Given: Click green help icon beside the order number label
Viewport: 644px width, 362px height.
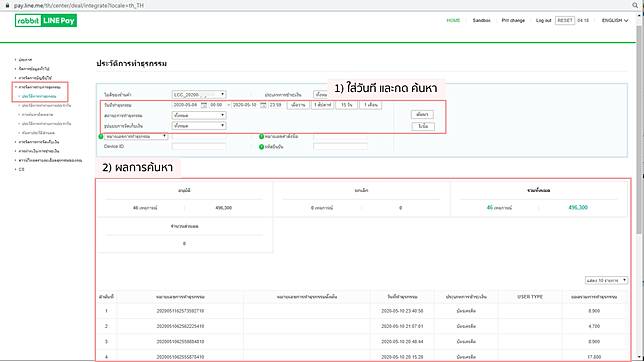Looking at the screenshot, I should point(261,136).
